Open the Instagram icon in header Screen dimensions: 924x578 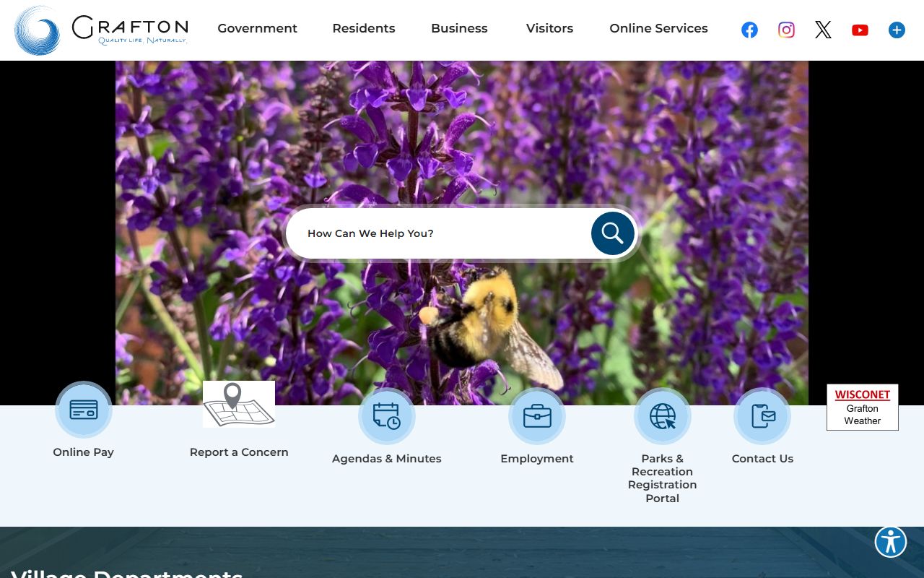(x=786, y=30)
